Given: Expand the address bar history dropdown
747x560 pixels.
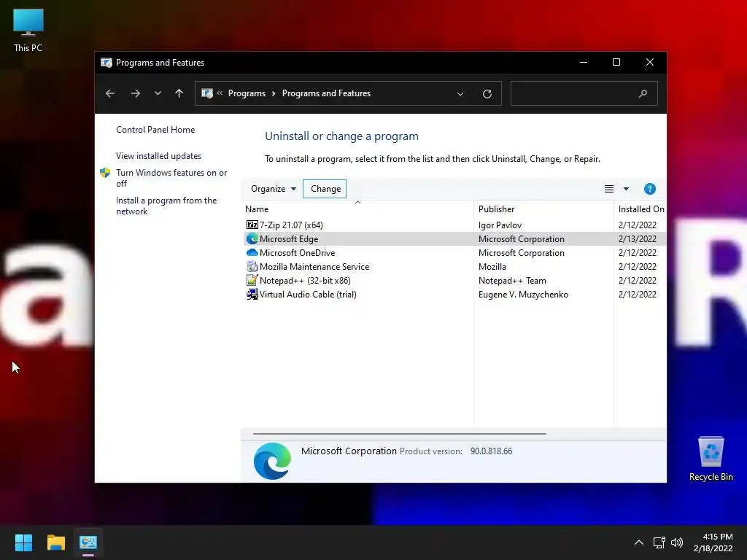Looking at the screenshot, I should pyautogui.click(x=460, y=94).
